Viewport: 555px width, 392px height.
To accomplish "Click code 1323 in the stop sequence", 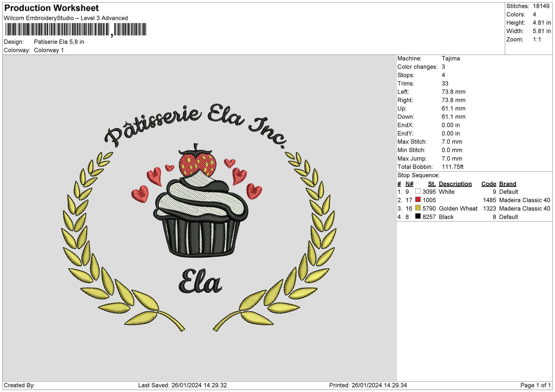I will (x=489, y=208).
